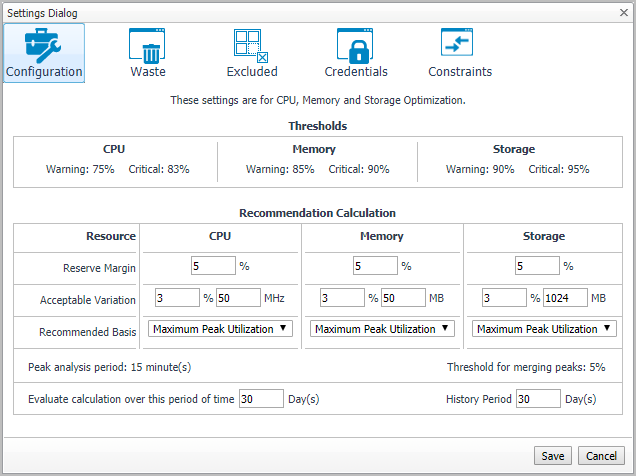Screen dimensions: 636x476
Task: Open the Waste trash bin icon
Action: 147,43
